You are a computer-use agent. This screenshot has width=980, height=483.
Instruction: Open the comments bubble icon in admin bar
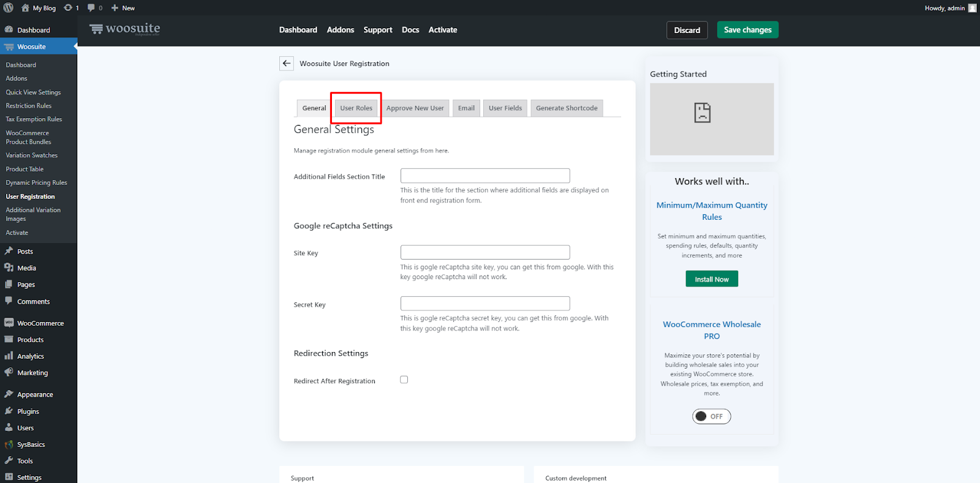click(x=91, y=8)
